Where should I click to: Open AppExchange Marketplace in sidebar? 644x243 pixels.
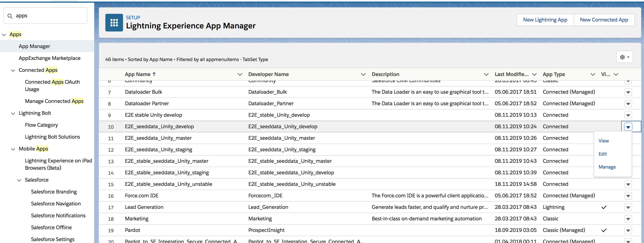(49, 58)
